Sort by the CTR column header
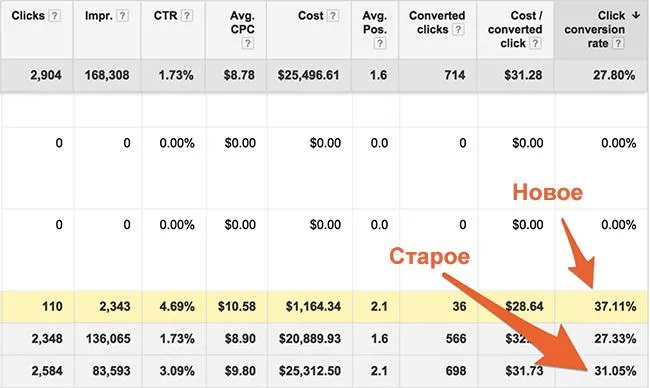 (165, 16)
